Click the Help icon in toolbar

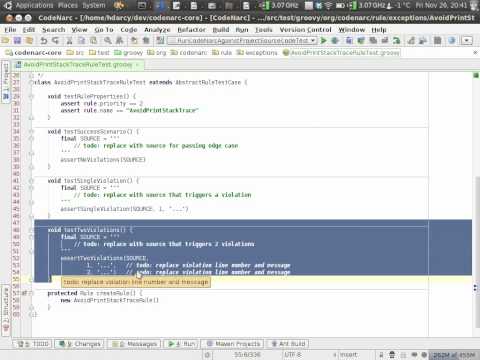(451, 41)
